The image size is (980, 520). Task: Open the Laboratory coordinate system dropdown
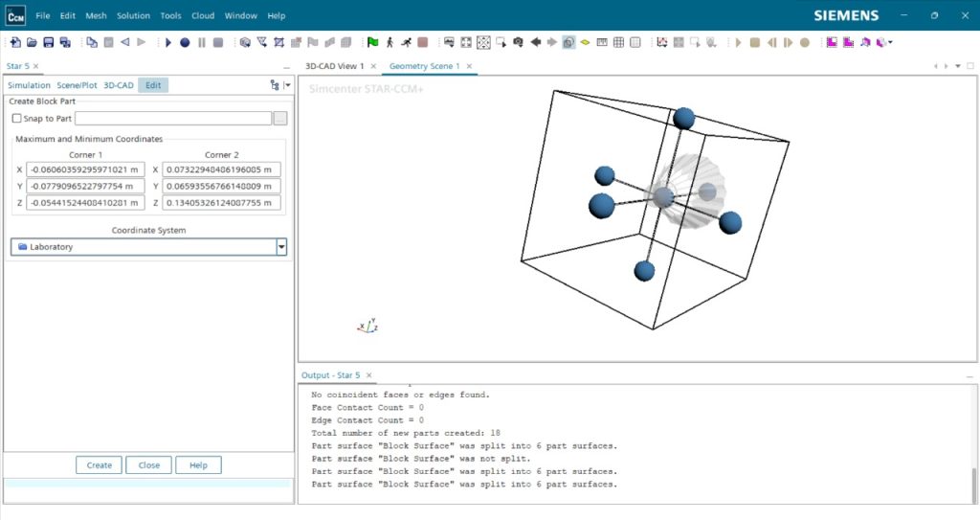[x=281, y=247]
